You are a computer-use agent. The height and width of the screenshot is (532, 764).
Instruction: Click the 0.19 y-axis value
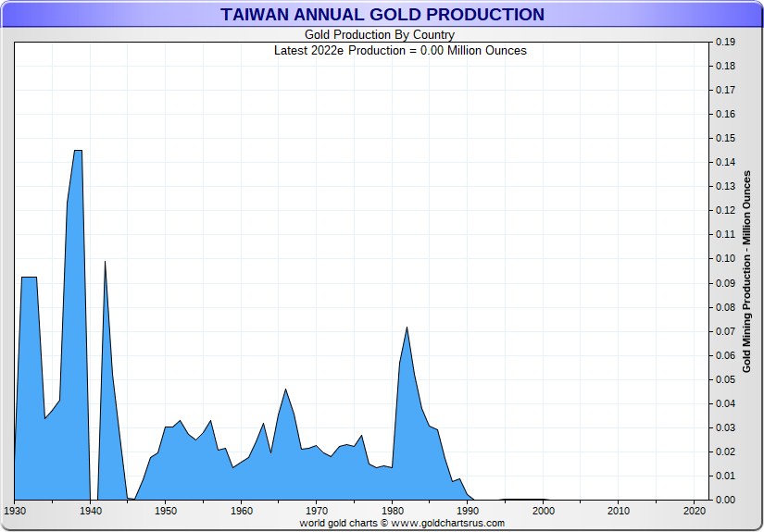click(725, 43)
